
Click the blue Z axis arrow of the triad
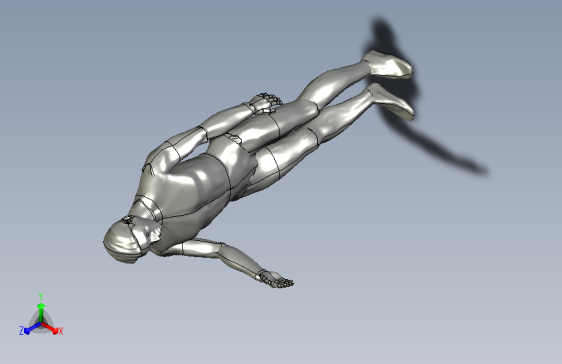click(x=33, y=328)
